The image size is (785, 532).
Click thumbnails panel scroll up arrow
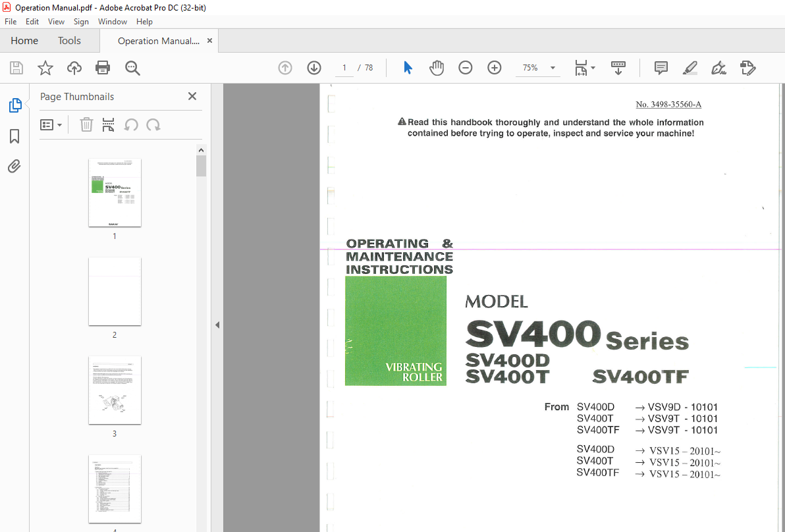202,150
